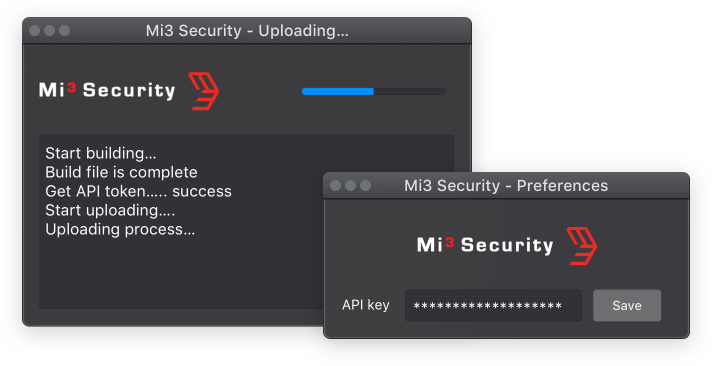Click the 'Start building...' log line
Screen dimensions: 712x366
pos(101,153)
